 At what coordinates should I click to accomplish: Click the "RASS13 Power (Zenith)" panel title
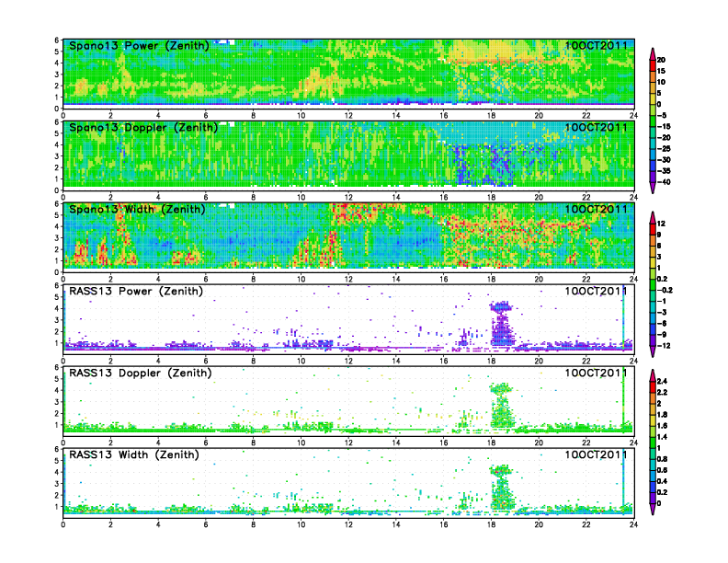[x=136, y=292]
